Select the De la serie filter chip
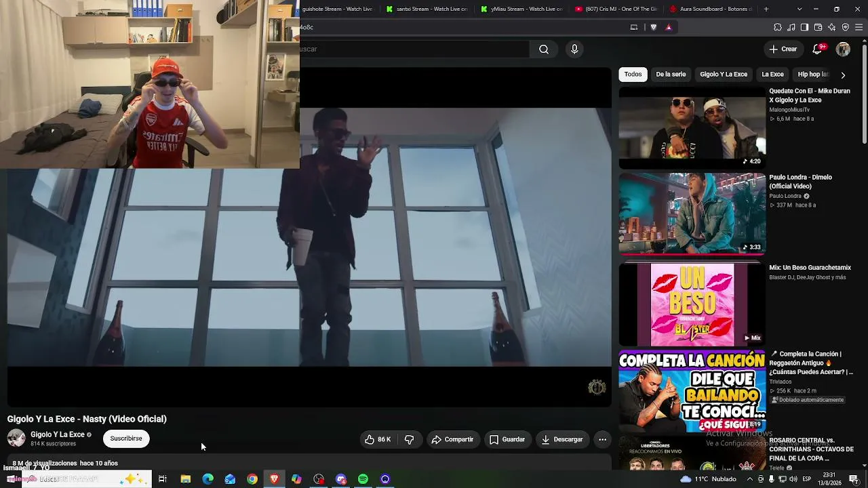Image resolution: width=868 pixels, height=488 pixels. click(x=671, y=75)
